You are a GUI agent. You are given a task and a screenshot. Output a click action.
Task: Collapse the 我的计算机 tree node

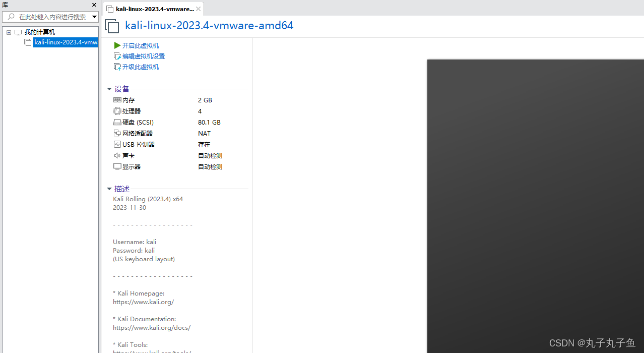pos(9,32)
